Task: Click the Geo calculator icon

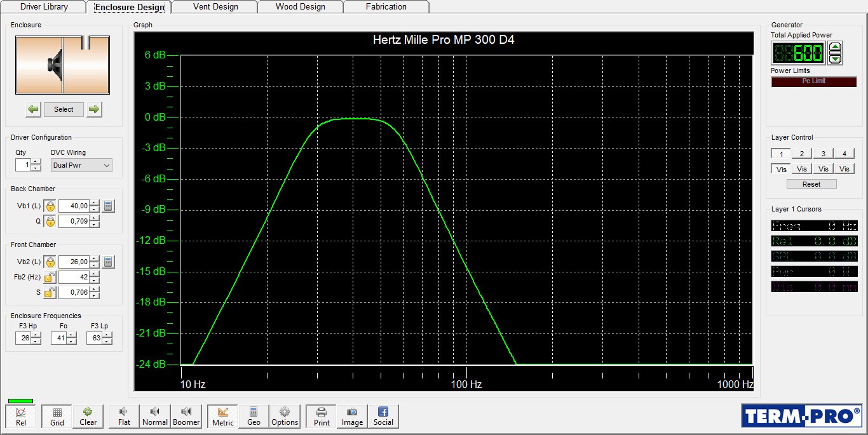Action: (254, 417)
